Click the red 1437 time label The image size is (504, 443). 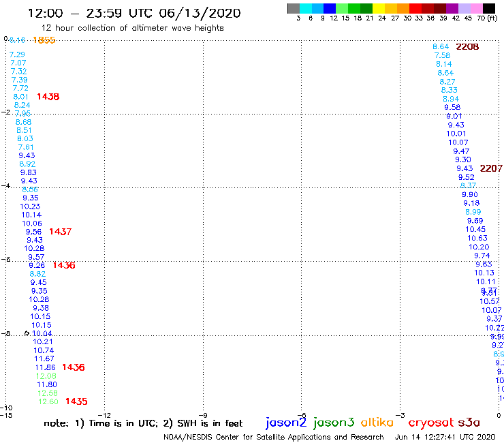click(x=61, y=231)
